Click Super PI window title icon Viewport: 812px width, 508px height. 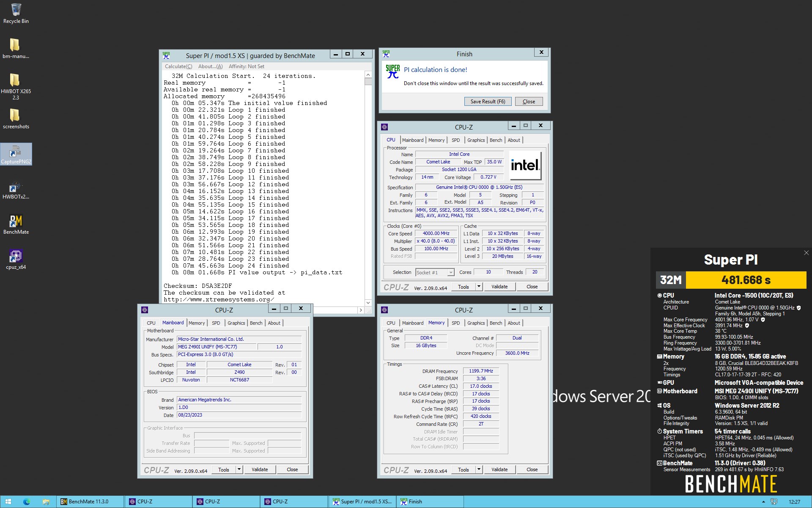(166, 55)
